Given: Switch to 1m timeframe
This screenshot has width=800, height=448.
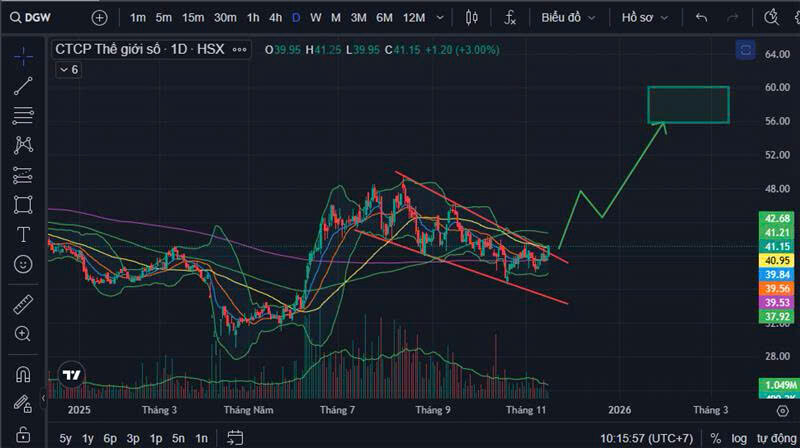Looking at the screenshot, I should [138, 18].
